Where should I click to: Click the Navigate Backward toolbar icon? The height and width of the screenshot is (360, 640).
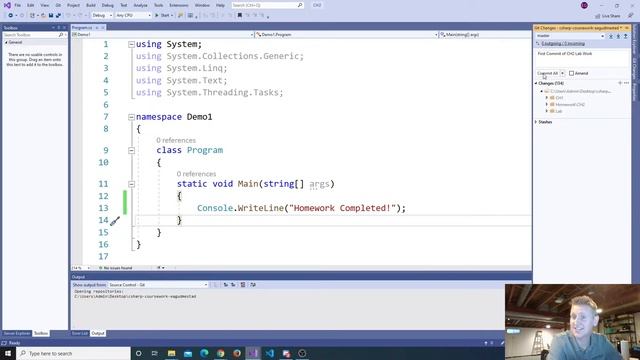click(x=11, y=16)
